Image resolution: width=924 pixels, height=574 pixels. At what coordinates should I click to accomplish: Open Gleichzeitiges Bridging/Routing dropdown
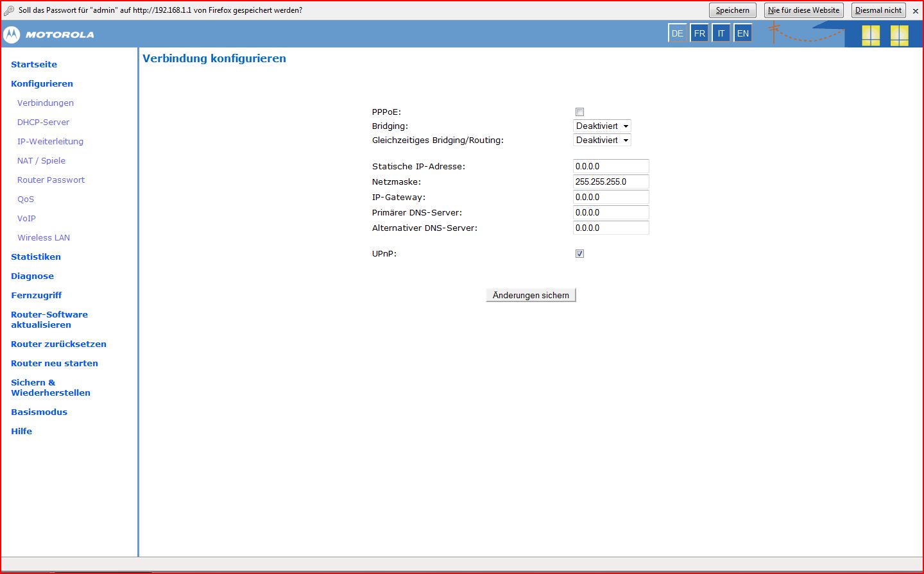602,140
